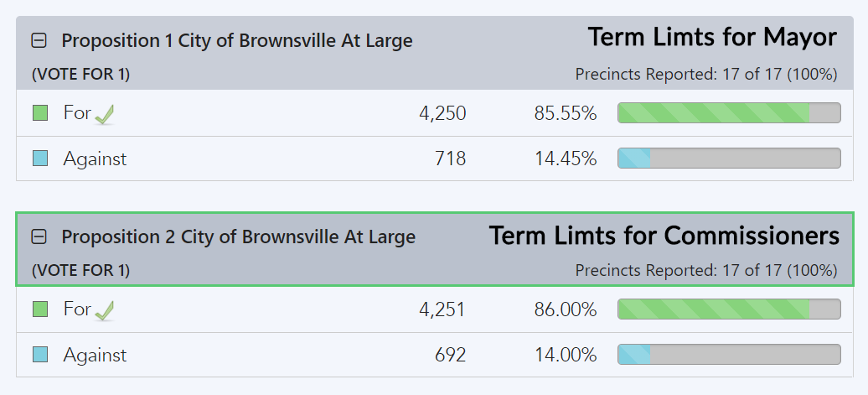Image resolution: width=868 pixels, height=395 pixels.
Task: Click the blue Against swatch in Proposition 1
Action: click(x=40, y=159)
